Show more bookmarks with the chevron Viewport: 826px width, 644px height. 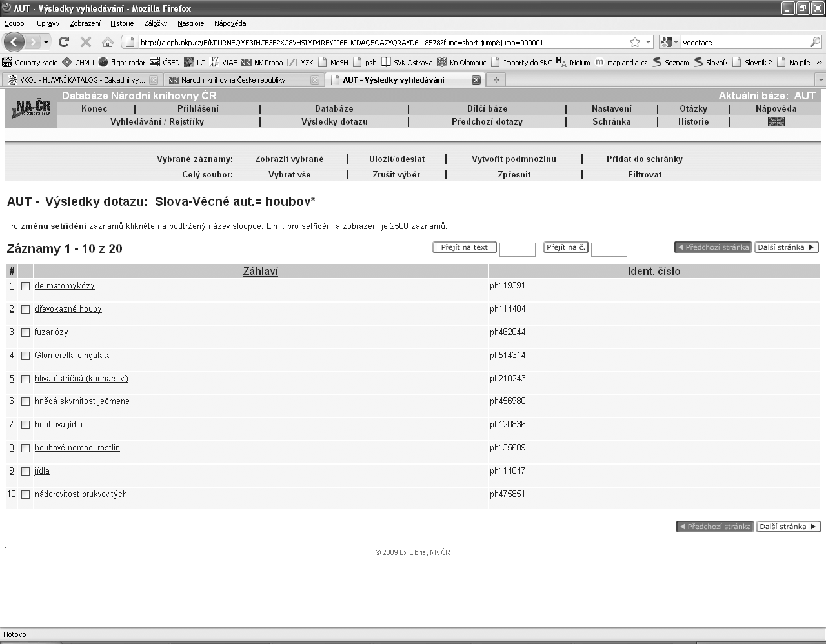(819, 63)
